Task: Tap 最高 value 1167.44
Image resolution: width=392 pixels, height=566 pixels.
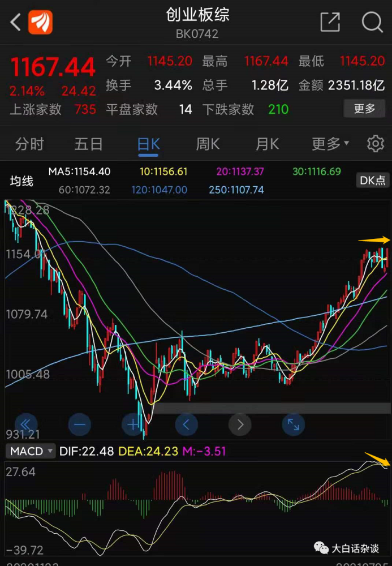Action: (x=266, y=61)
